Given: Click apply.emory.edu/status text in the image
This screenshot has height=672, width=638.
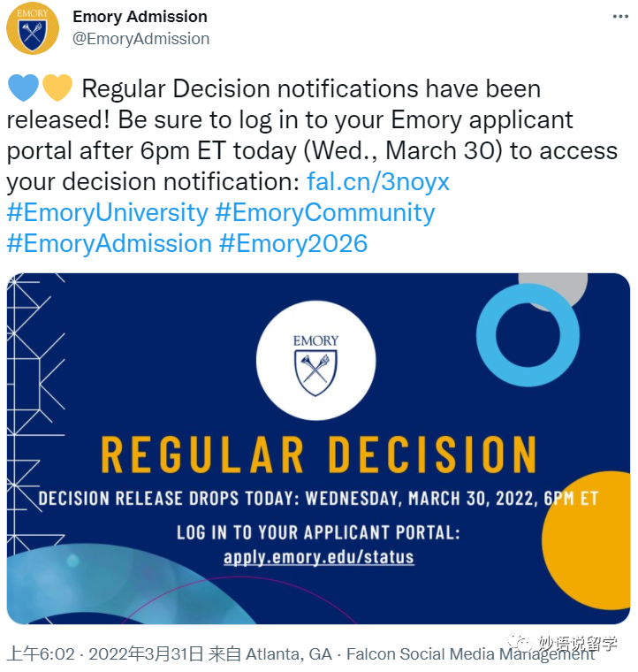Looking at the screenshot, I should pos(319,557).
